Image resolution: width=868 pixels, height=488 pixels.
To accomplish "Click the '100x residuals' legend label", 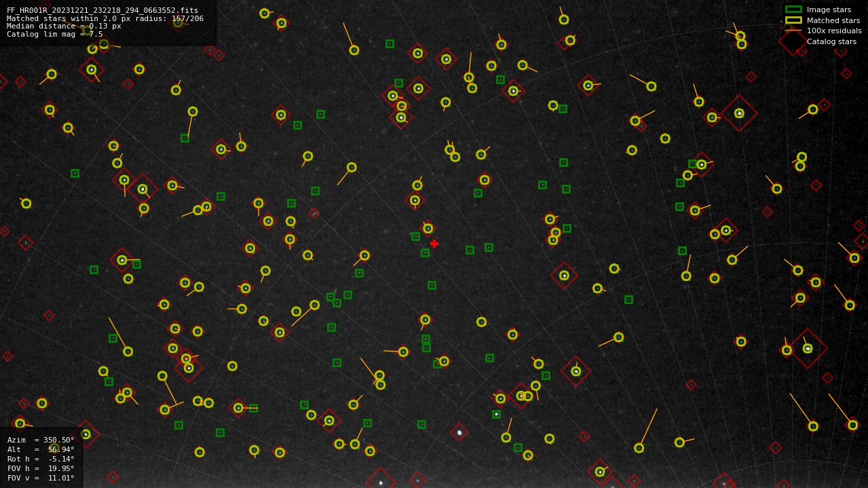I will 834,31.
